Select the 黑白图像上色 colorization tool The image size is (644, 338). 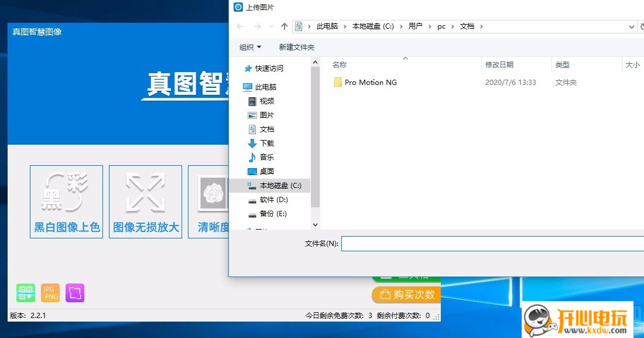click(66, 202)
